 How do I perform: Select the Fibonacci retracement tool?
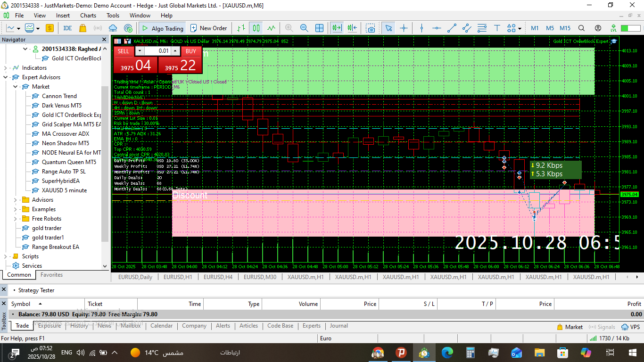(x=482, y=28)
